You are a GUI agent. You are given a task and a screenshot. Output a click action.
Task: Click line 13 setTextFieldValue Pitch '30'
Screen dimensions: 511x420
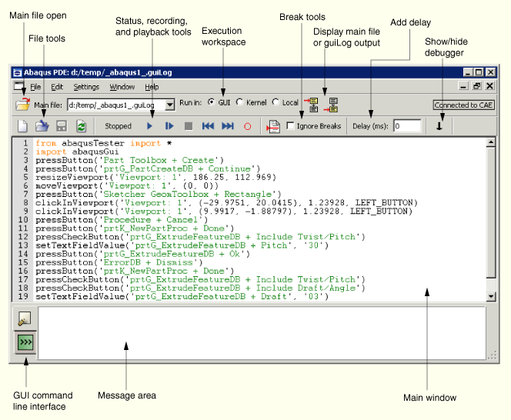pos(182,245)
